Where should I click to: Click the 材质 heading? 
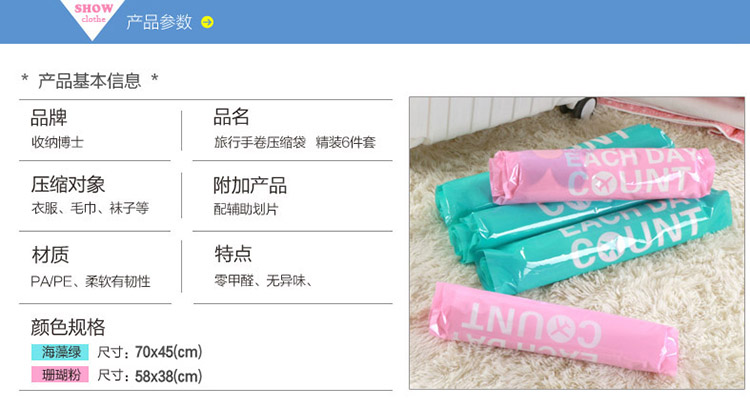pyautogui.click(x=50, y=254)
